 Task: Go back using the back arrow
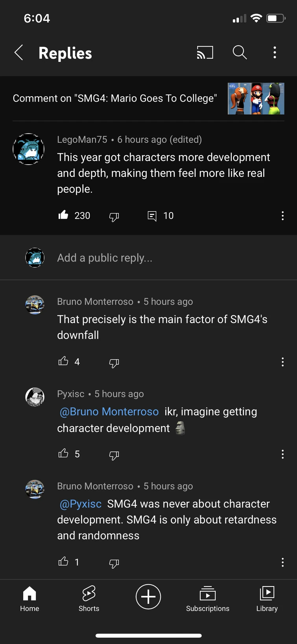tap(18, 52)
